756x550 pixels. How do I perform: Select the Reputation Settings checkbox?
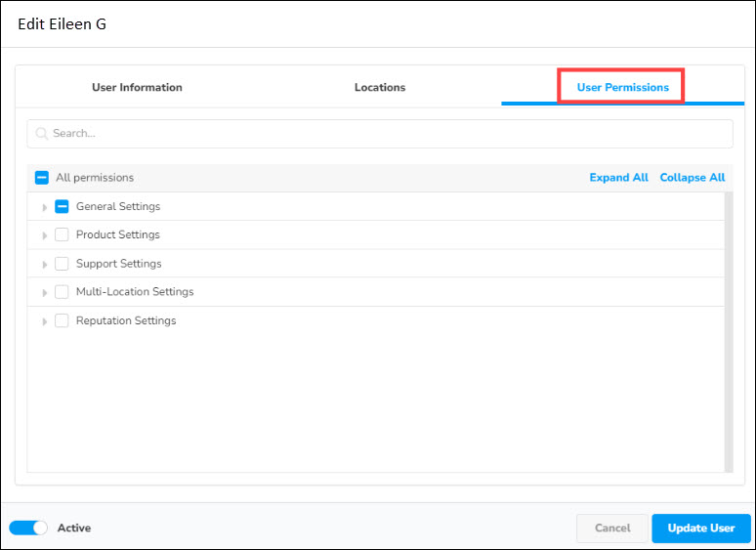point(62,320)
